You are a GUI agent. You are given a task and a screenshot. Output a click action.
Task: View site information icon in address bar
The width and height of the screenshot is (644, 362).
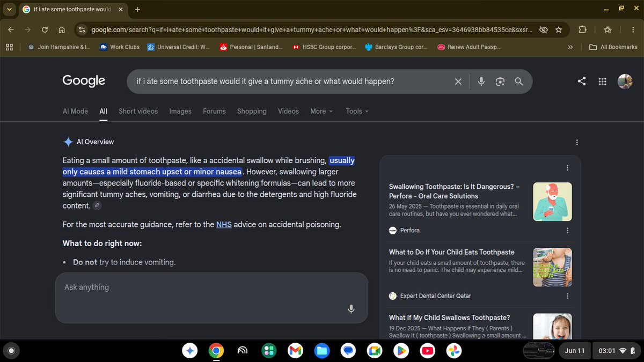pyautogui.click(x=82, y=30)
